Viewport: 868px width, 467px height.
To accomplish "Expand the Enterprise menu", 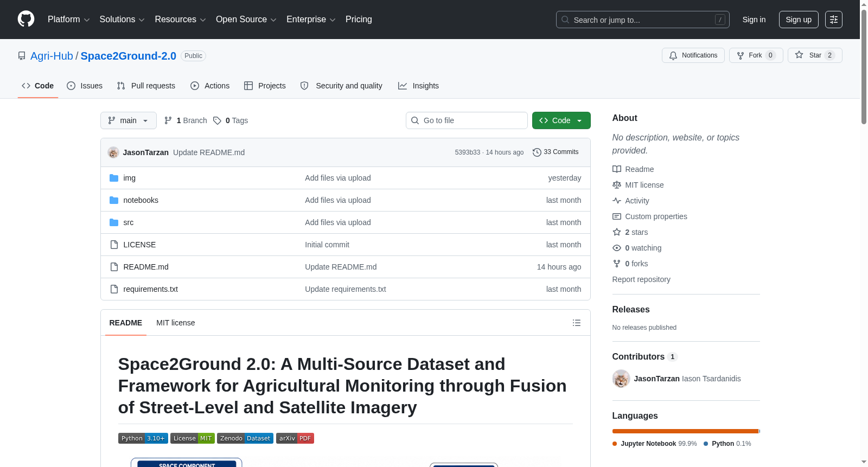I will pos(311,20).
